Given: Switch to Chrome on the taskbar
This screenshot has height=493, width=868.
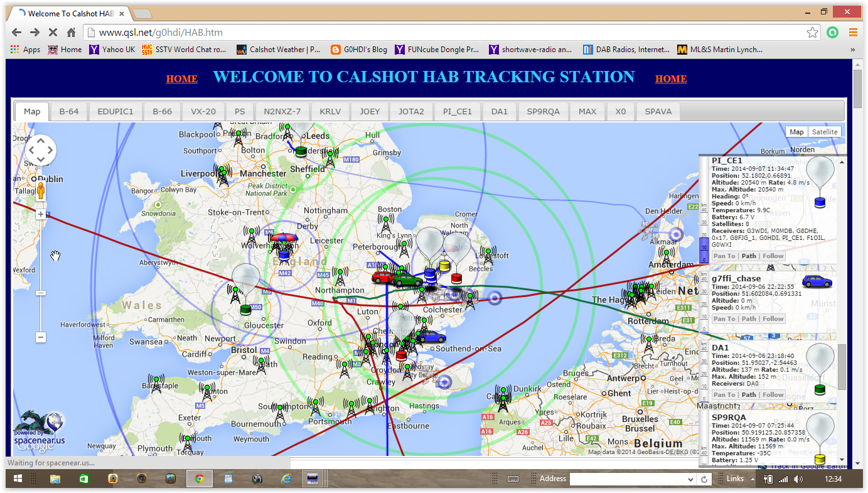Looking at the screenshot, I should [x=200, y=479].
